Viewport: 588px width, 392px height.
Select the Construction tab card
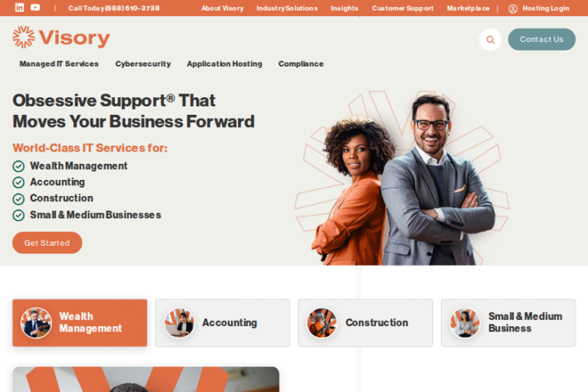click(365, 322)
